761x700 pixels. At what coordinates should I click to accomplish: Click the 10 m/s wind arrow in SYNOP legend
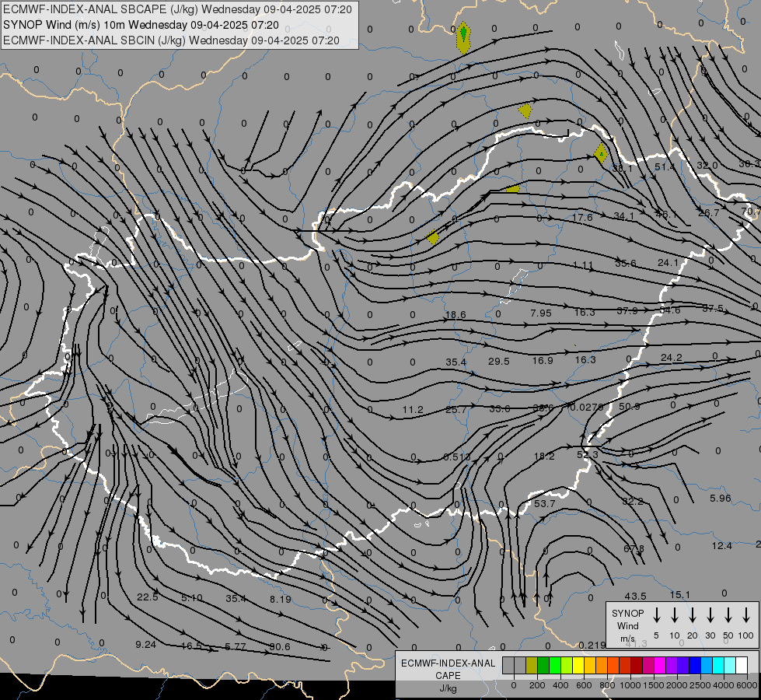[674, 615]
